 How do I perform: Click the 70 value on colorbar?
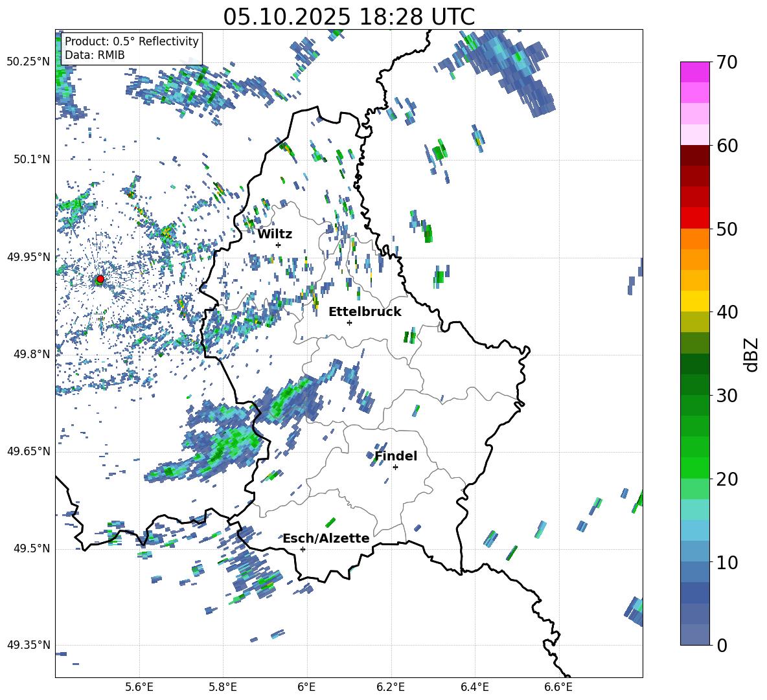pos(727,62)
